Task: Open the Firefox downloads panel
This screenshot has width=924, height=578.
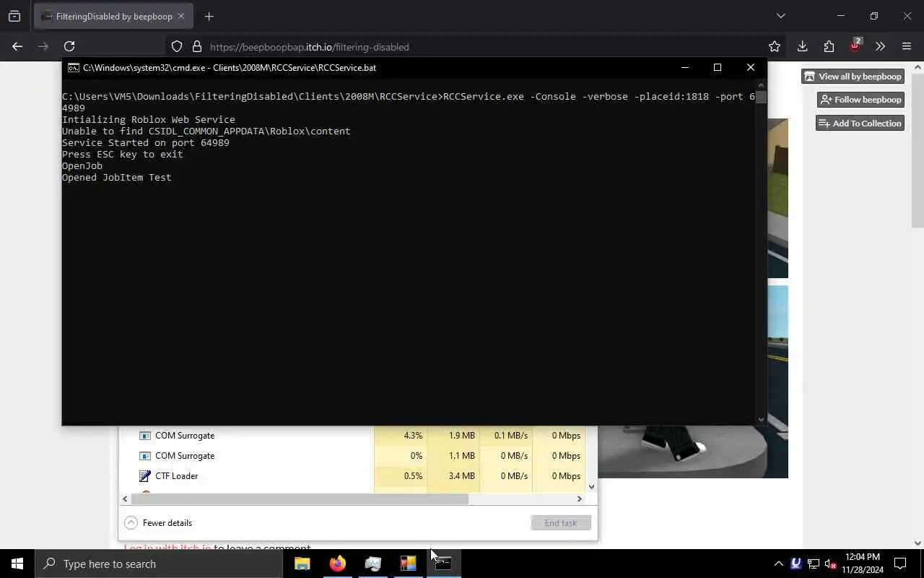Action: (802, 46)
